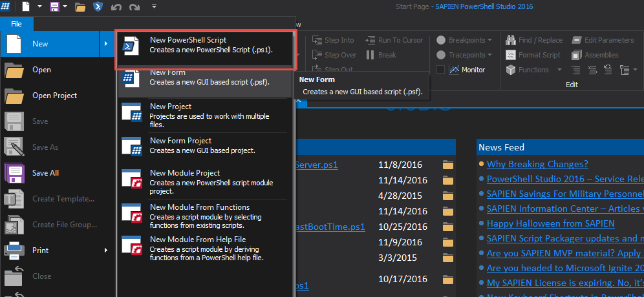644x297 pixels.
Task: Click Close in the File menu
Action: click(57, 276)
